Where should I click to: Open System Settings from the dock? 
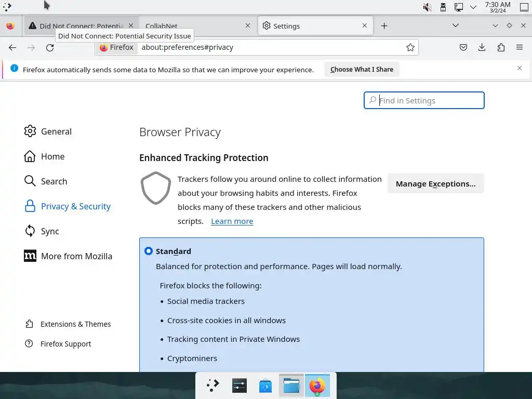tap(239, 385)
